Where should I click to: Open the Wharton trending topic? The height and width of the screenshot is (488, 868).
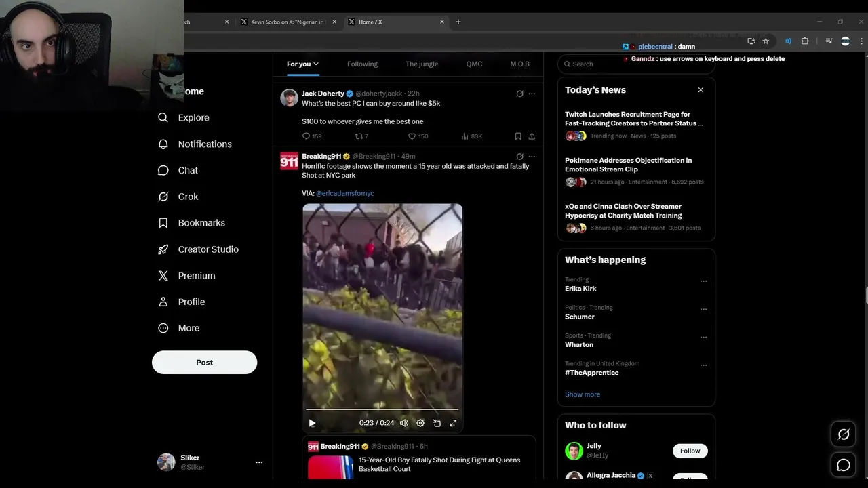579,344
